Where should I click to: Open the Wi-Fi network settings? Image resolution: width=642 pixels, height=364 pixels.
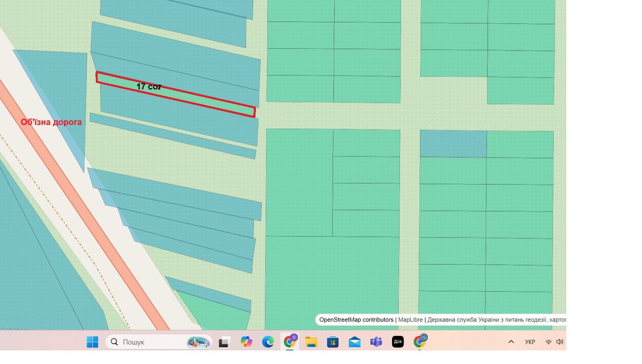(548, 342)
